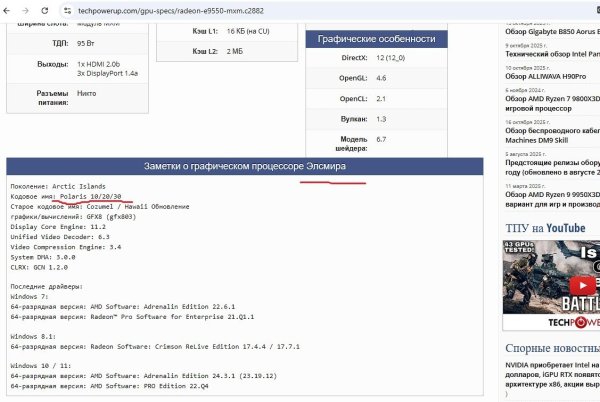Viewport: 600px width, 402px height.
Task: Reload the page with the refresh icon
Action: (45, 11)
